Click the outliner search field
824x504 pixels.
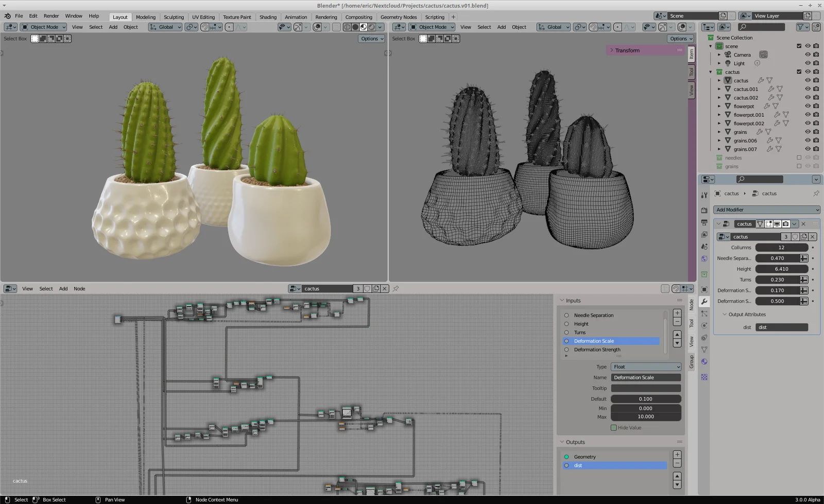pos(761,27)
